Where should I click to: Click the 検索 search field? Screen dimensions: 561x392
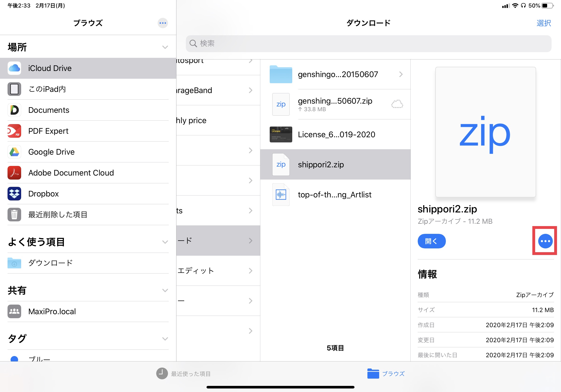pyautogui.click(x=368, y=43)
